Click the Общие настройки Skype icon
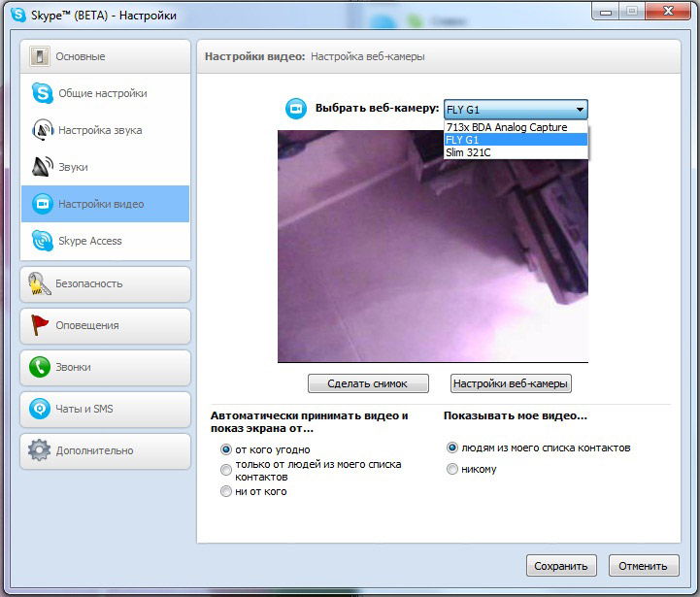This screenshot has height=597, width=700. [x=43, y=93]
